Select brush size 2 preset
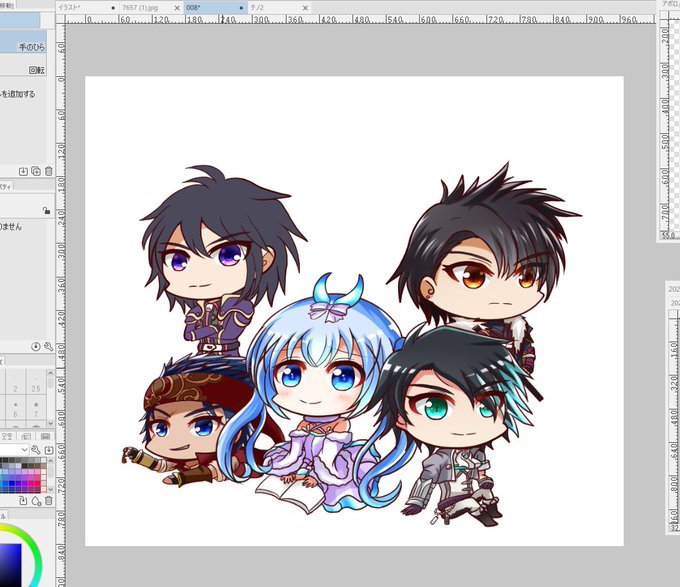Screen dimensions: 680x587 tap(16, 384)
